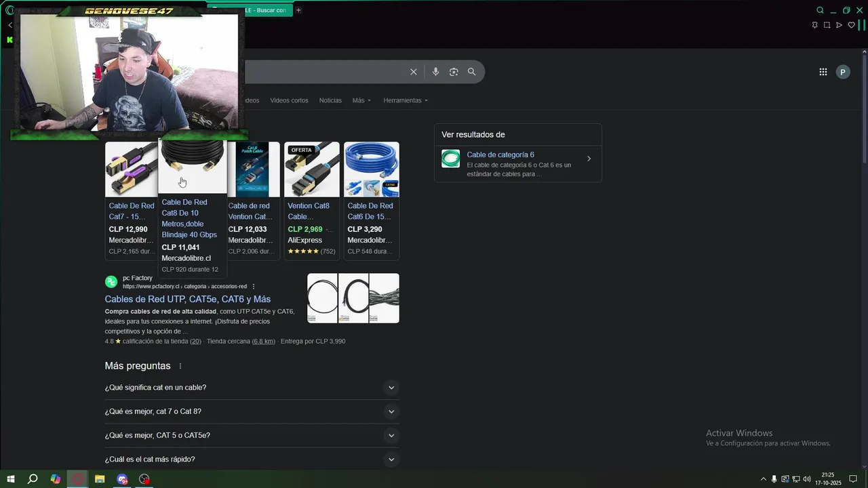Open Opera tab search magnifier in title bar
The height and width of the screenshot is (488, 868).
click(x=820, y=10)
